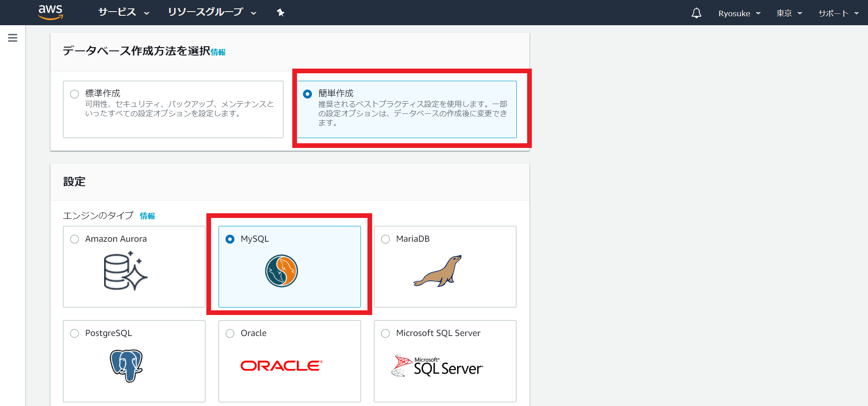Image resolution: width=868 pixels, height=406 pixels.
Task: Click the Microsoft SQL Server logo
Action: 437,365
